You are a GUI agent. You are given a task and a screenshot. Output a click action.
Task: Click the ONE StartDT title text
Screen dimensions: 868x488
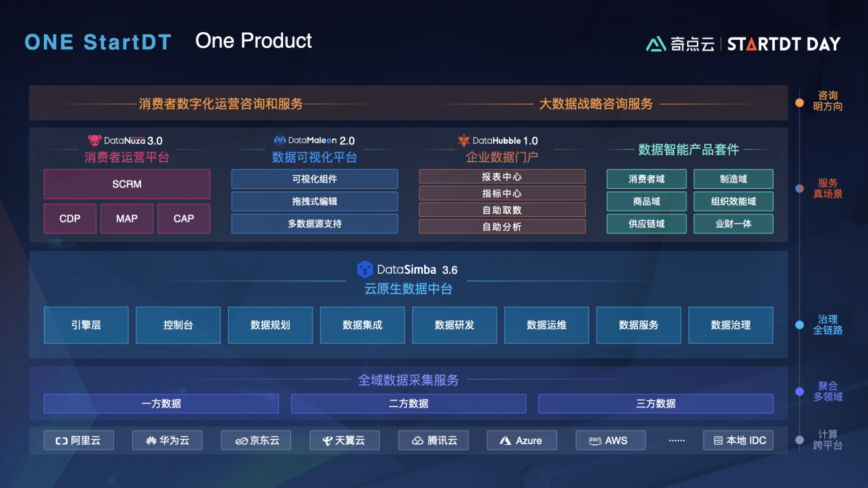point(97,42)
